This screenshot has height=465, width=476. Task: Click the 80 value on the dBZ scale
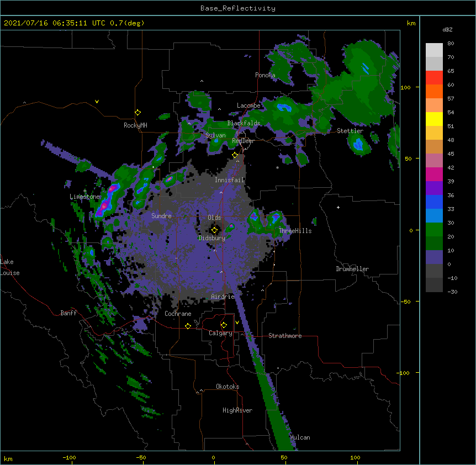tap(451, 44)
